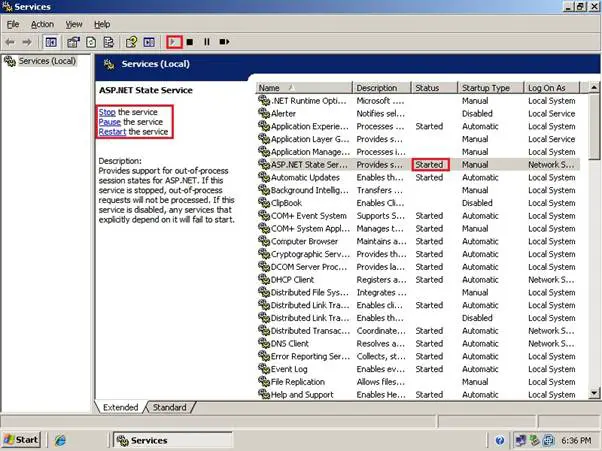Switch to the Standard tab
Screen dimensions: 602x451
click(x=169, y=407)
